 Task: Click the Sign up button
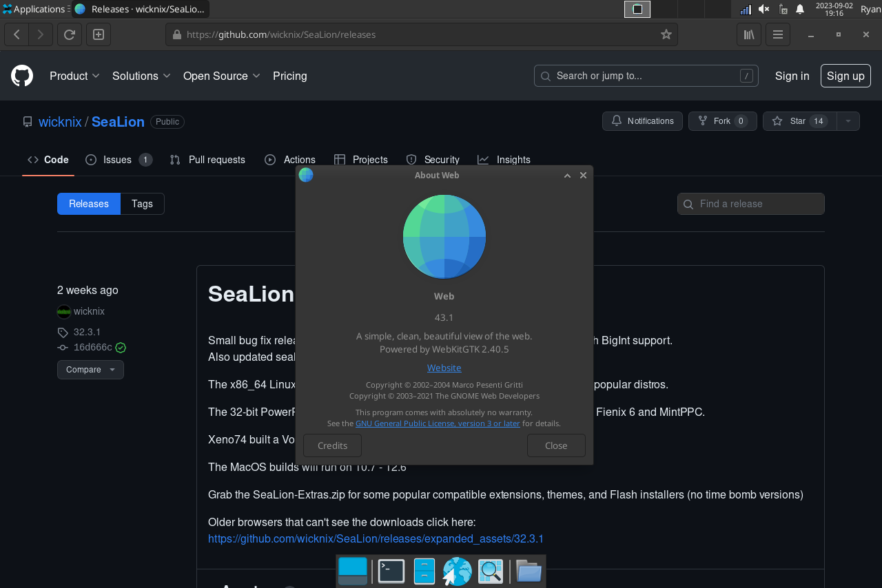click(x=845, y=76)
